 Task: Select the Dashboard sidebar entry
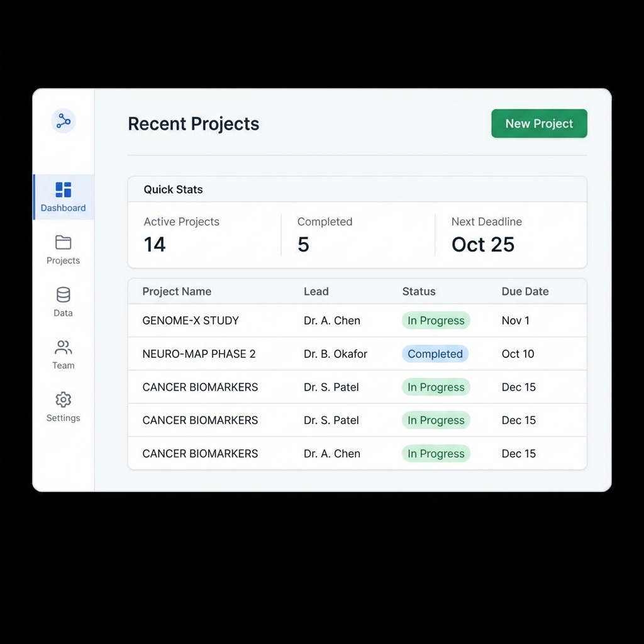(63, 197)
